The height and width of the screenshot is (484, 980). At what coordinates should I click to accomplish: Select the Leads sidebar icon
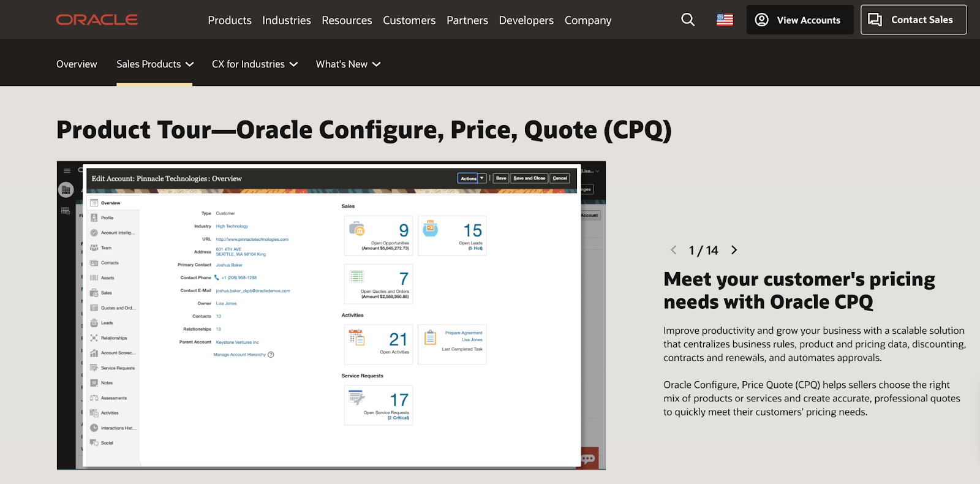(x=94, y=323)
